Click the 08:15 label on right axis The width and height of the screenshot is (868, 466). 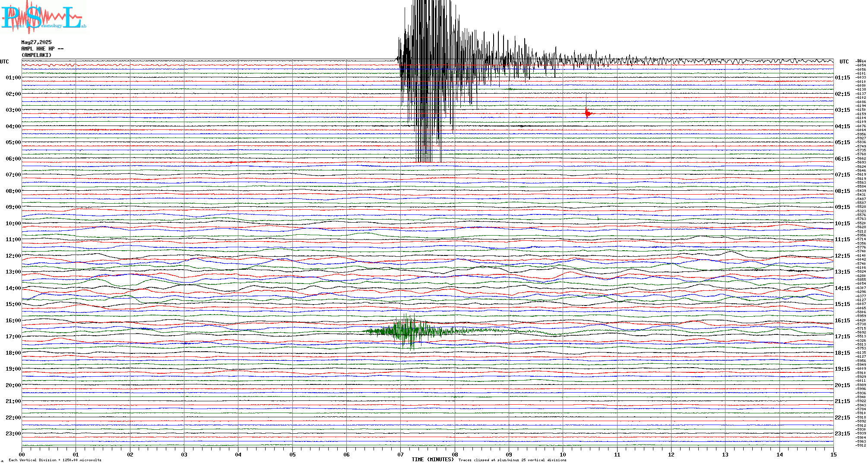[x=843, y=191]
